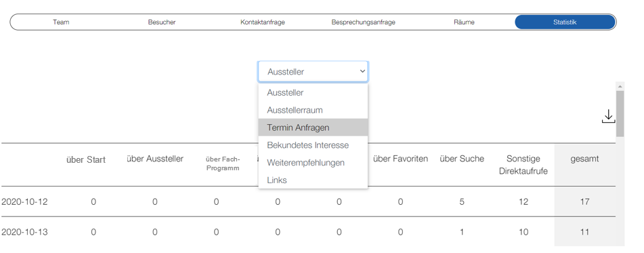The image size is (644, 253).
Task: Click the gesamt column header
Action: point(584,159)
